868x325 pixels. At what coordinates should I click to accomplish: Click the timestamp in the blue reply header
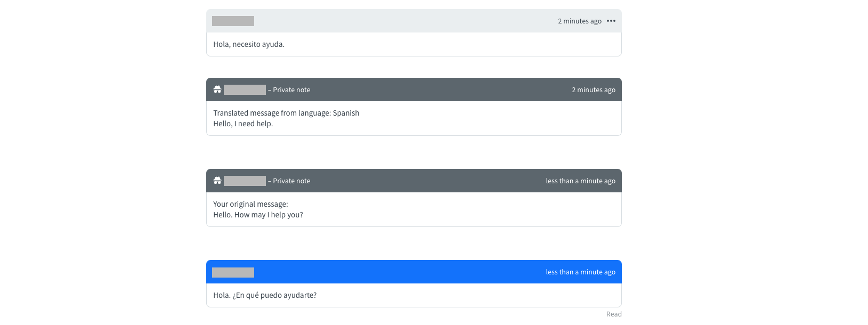point(580,272)
